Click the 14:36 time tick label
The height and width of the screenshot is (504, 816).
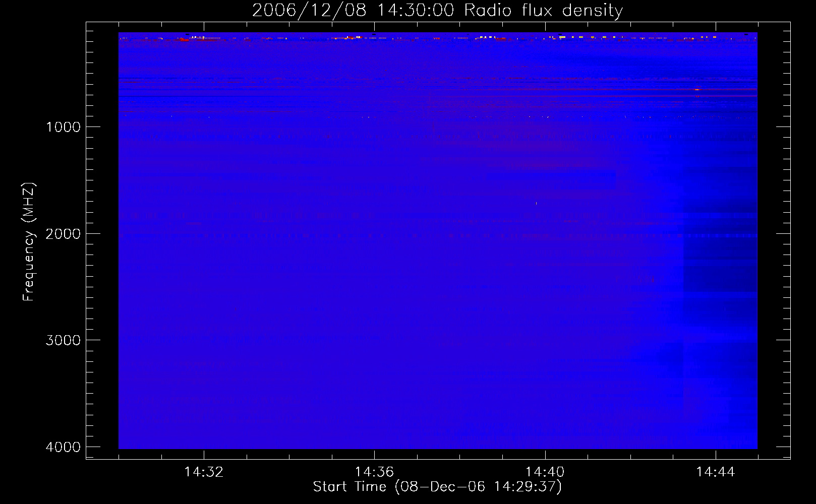click(x=374, y=472)
